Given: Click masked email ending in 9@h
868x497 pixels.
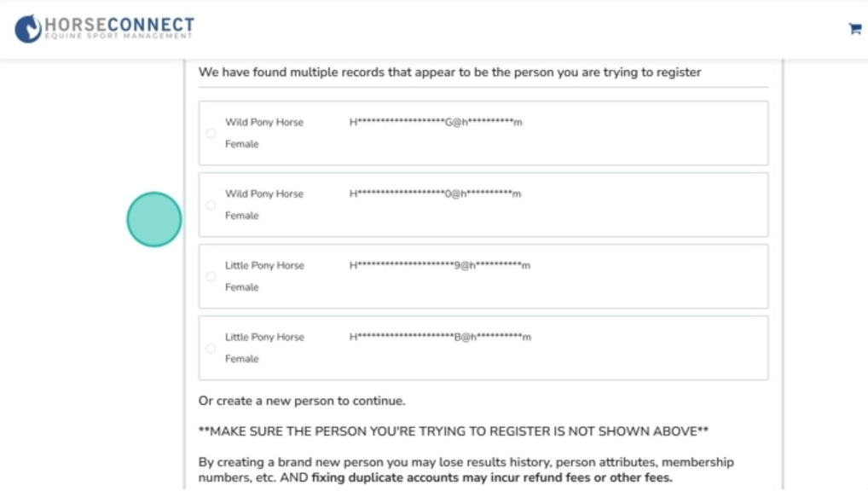Looking at the screenshot, I should pyautogui.click(x=440, y=266).
